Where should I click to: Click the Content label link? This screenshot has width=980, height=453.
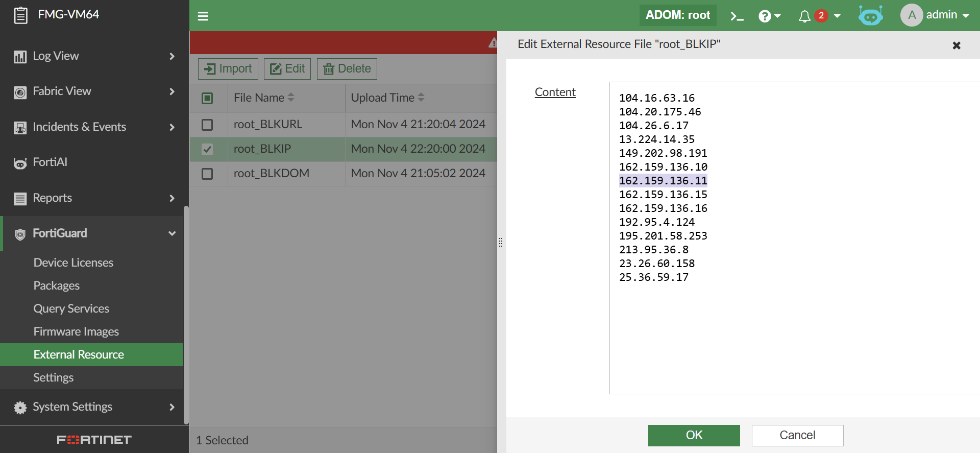coord(555,92)
